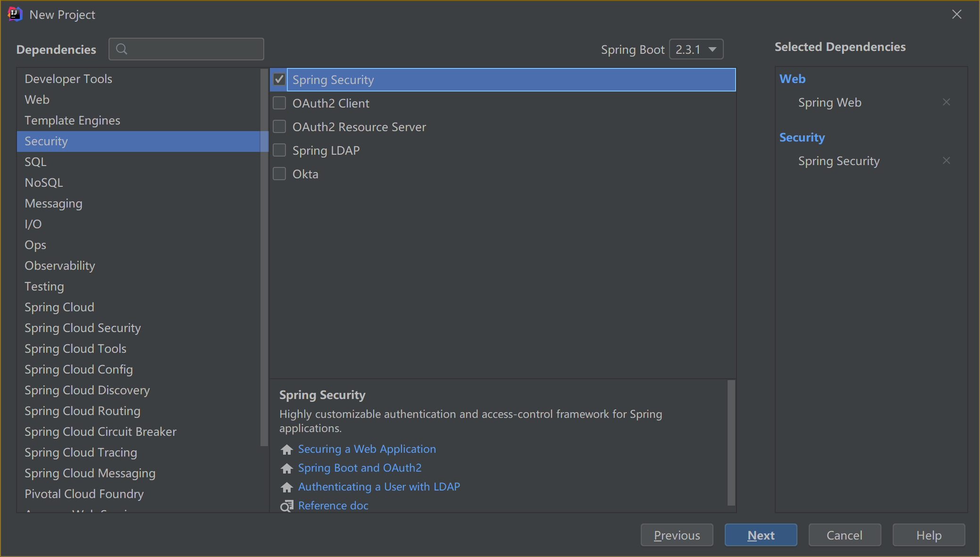This screenshot has height=557, width=980.
Task: Click house icon beside Authenticating a User with LDAP
Action: pos(286,487)
